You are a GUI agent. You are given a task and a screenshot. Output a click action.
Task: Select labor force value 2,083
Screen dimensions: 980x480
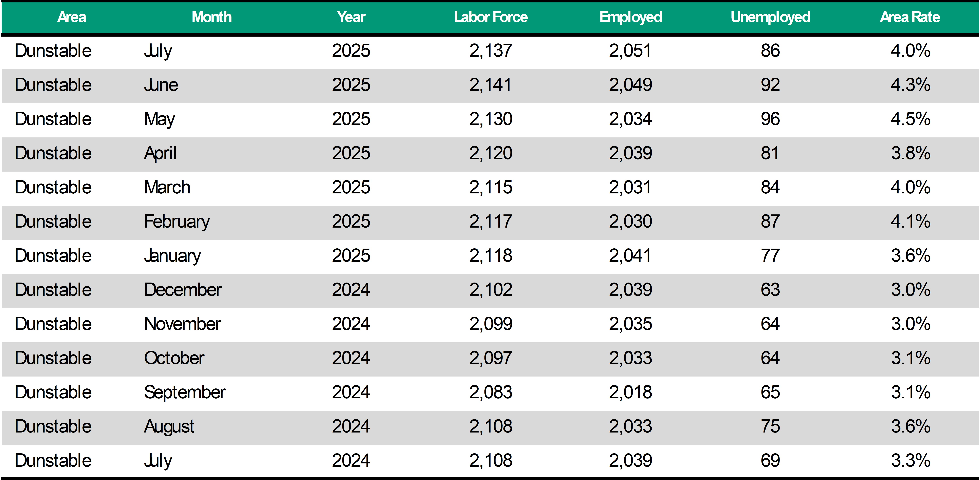click(x=490, y=392)
